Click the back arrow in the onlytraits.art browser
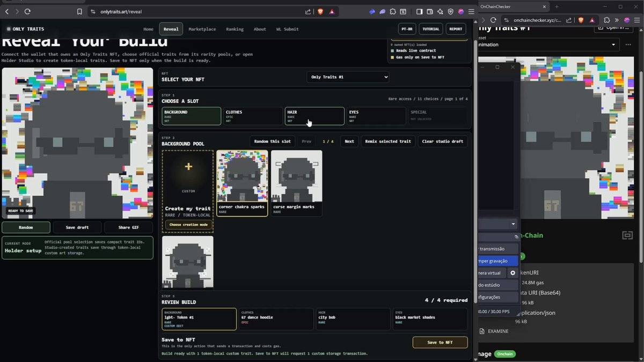The width and height of the screenshot is (644, 362). 6,11
